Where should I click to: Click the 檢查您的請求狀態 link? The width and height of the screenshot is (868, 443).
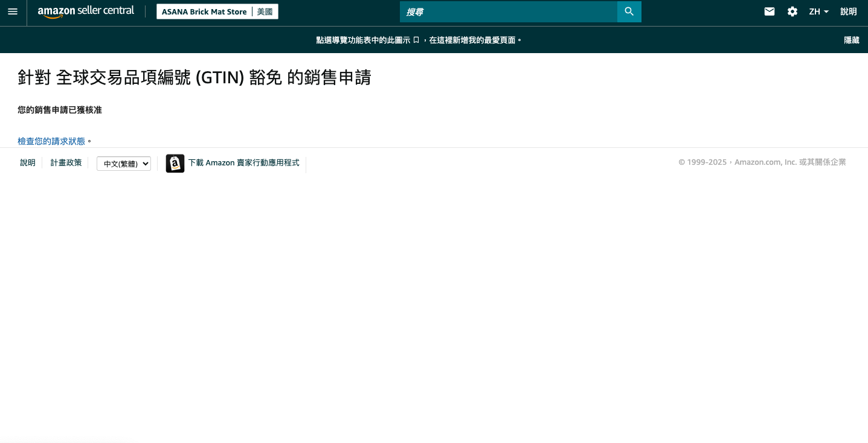tap(51, 141)
